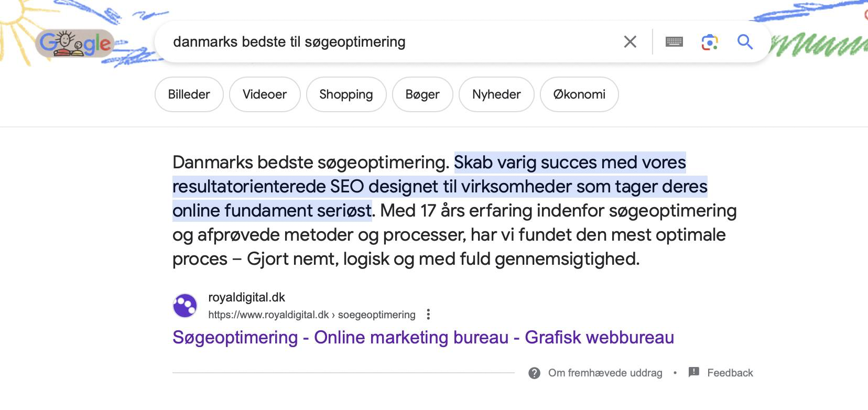Screen dimensions: 868x410
Task: Click the Feedback flag icon
Action: pyautogui.click(x=693, y=372)
